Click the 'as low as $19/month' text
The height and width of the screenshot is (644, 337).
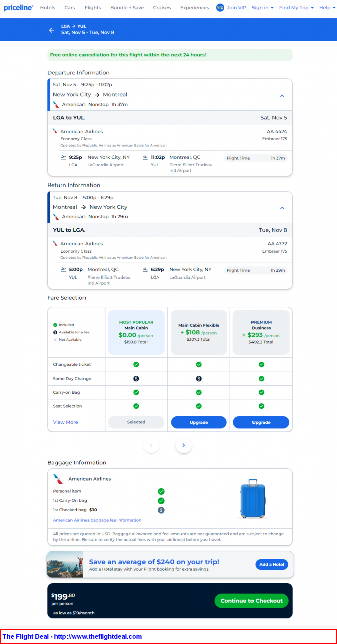(x=74, y=613)
